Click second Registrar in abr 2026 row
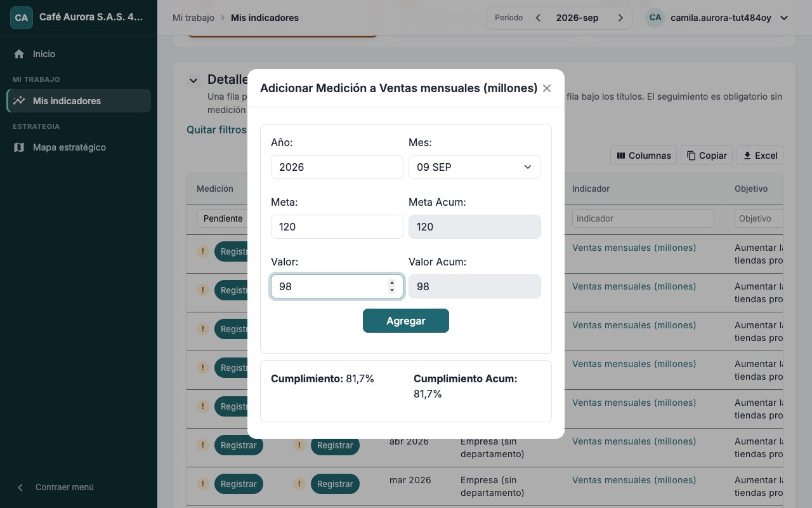812x508 pixels. [x=335, y=445]
